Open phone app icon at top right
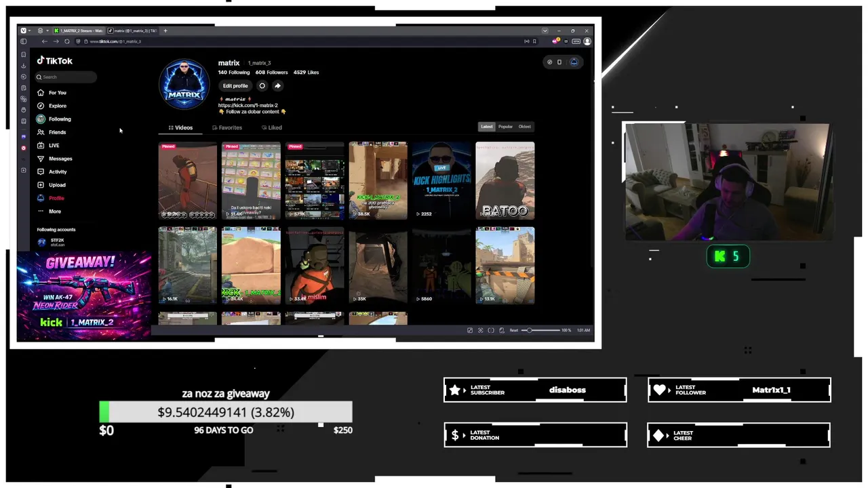This screenshot has width=868, height=488. click(559, 62)
